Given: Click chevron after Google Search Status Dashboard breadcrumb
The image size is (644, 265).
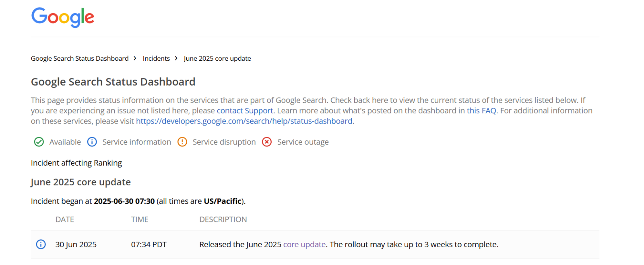Looking at the screenshot, I should pos(135,58).
